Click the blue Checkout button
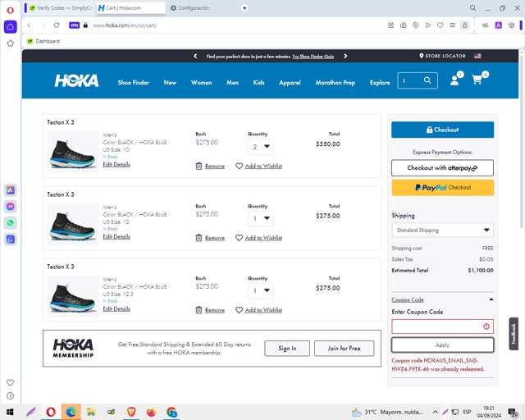This screenshot has height=420, width=525. (x=442, y=130)
